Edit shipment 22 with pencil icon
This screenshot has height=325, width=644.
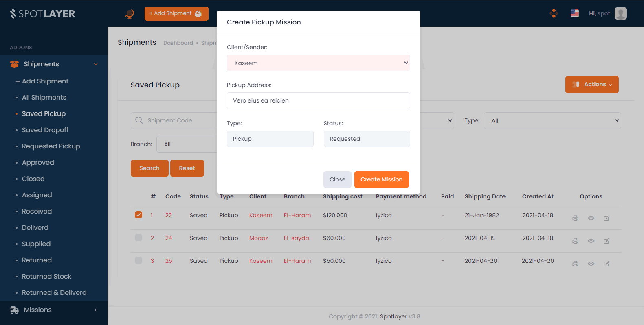607,218
